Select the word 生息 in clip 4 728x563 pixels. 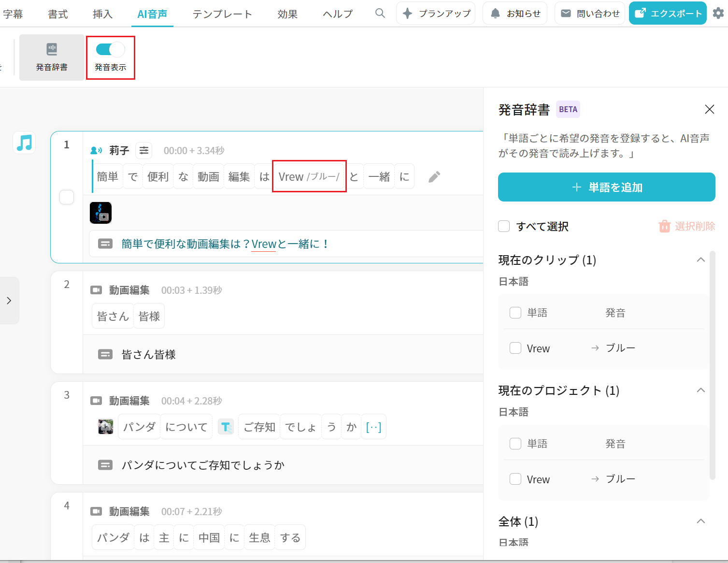tap(259, 537)
